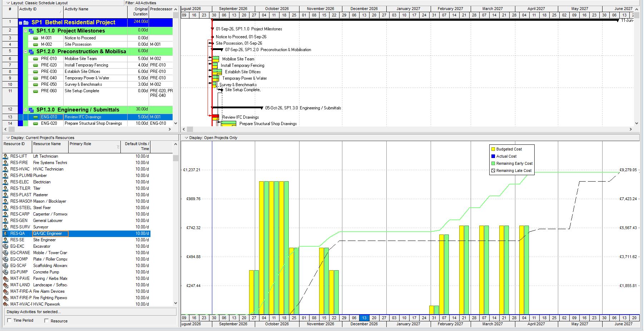Pick the activity icon next to PRE-030
644x331 pixels.
35,71
